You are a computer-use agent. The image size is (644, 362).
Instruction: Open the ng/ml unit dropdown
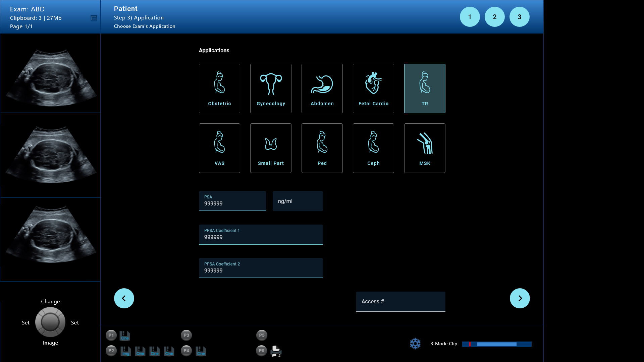(x=298, y=201)
